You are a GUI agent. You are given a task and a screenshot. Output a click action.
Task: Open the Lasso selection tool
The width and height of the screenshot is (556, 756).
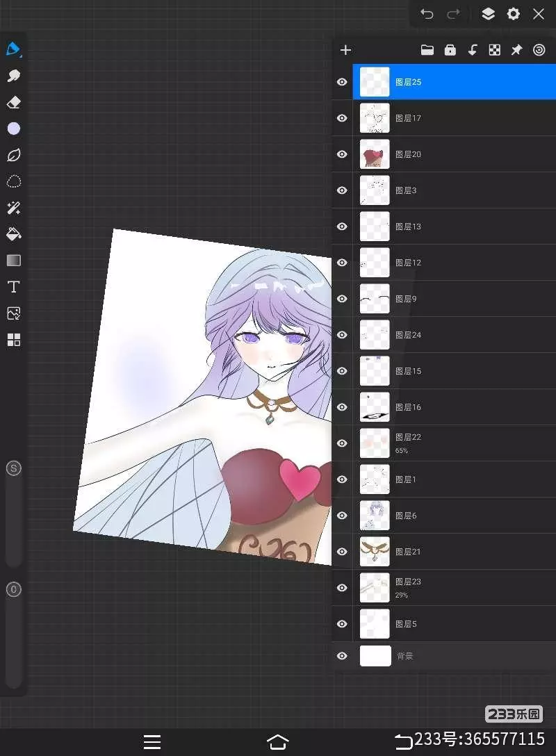13,181
